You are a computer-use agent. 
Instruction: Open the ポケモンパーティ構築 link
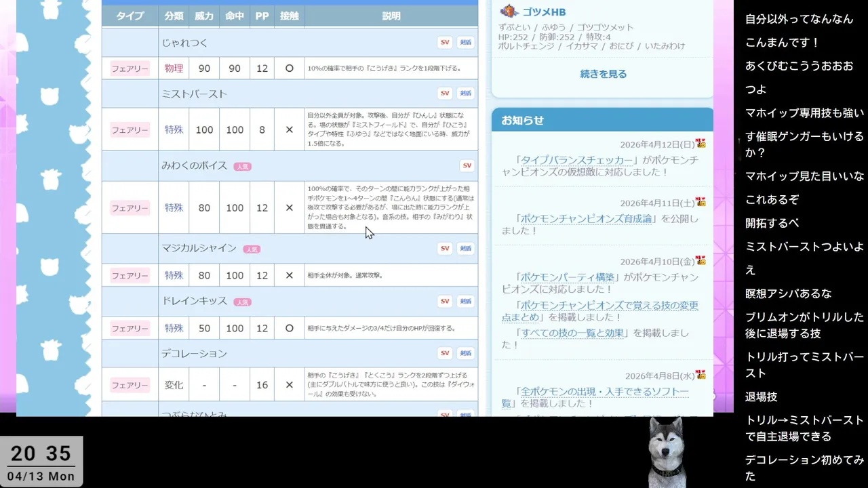tap(568, 277)
